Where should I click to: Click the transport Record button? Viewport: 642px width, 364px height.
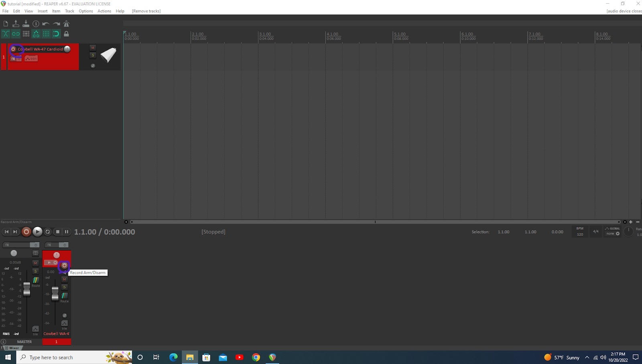26,232
